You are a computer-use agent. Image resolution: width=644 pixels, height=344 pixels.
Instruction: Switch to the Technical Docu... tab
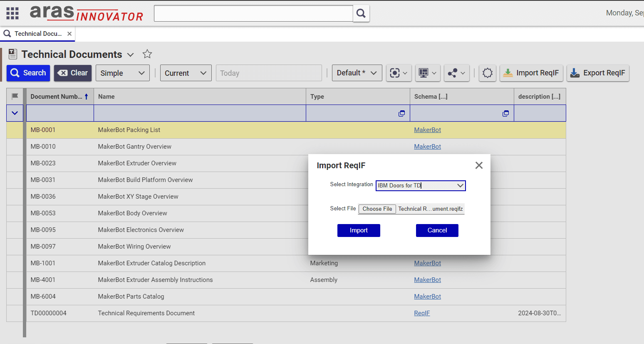click(x=37, y=34)
